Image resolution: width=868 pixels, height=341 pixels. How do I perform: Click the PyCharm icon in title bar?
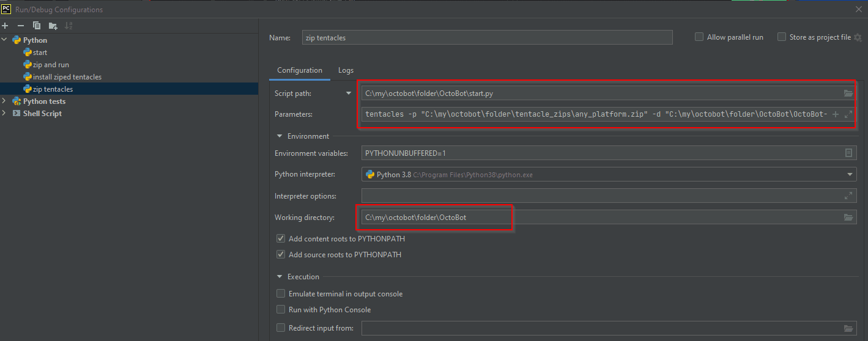coord(6,9)
